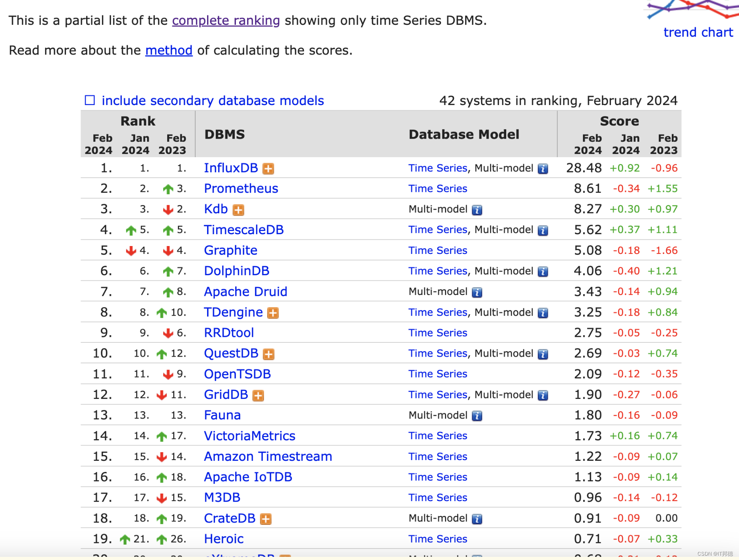
Task: Open the GridDB database link
Action: (x=226, y=395)
